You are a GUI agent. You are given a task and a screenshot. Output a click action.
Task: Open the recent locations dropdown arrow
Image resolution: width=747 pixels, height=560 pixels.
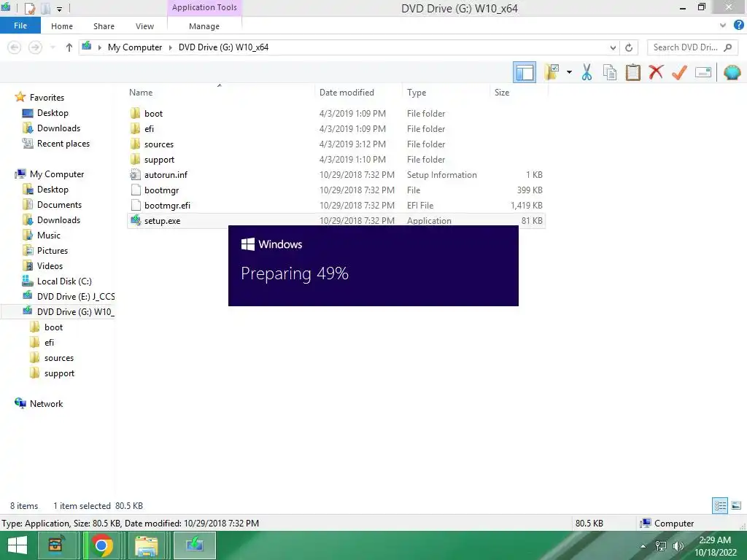(53, 47)
